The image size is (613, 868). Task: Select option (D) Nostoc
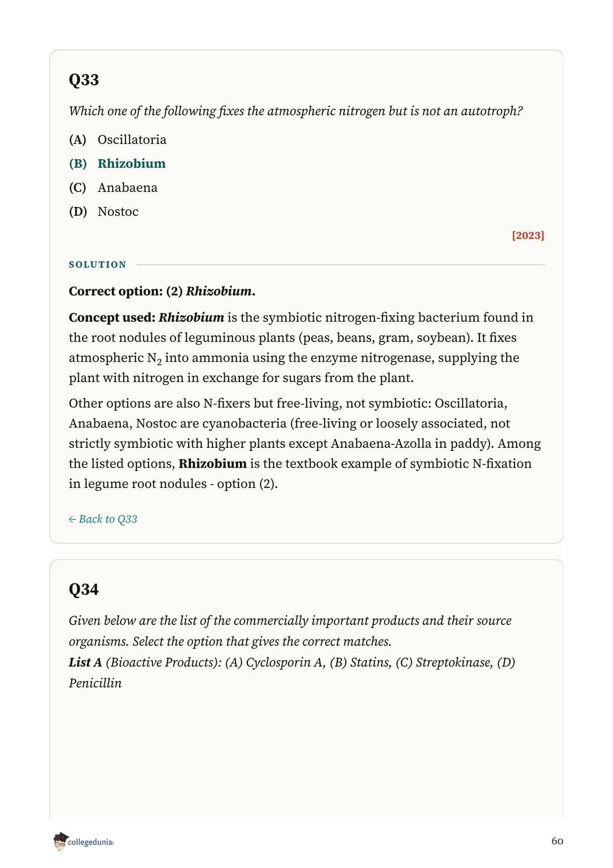[104, 212]
